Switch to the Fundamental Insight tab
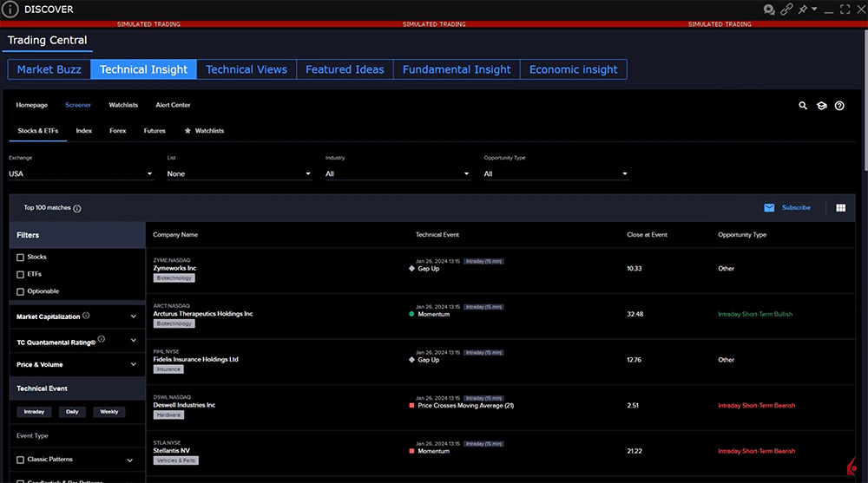 click(x=457, y=69)
